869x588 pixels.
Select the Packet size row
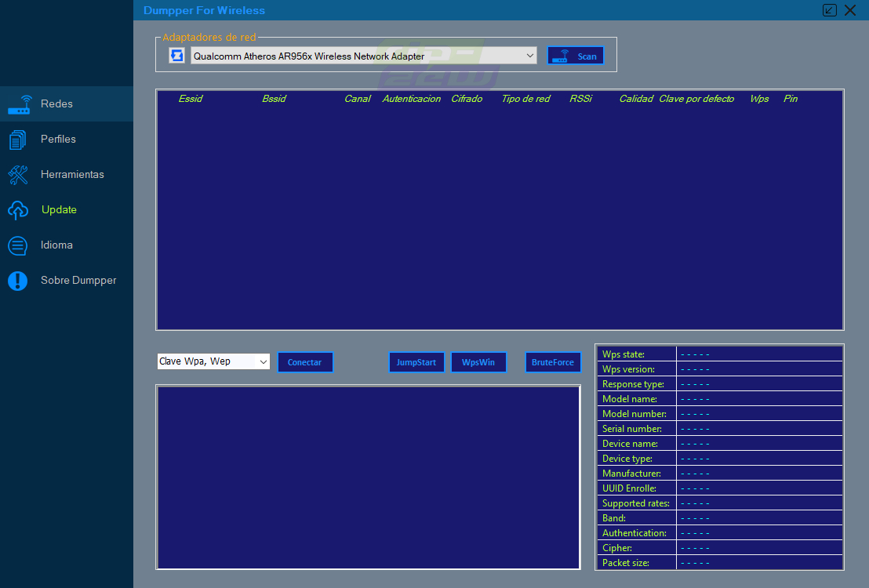click(x=719, y=563)
